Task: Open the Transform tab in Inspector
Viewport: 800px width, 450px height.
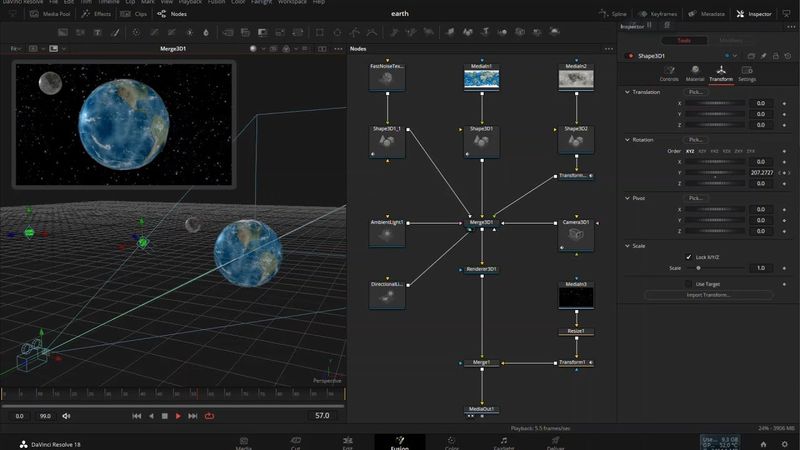Action: click(720, 73)
